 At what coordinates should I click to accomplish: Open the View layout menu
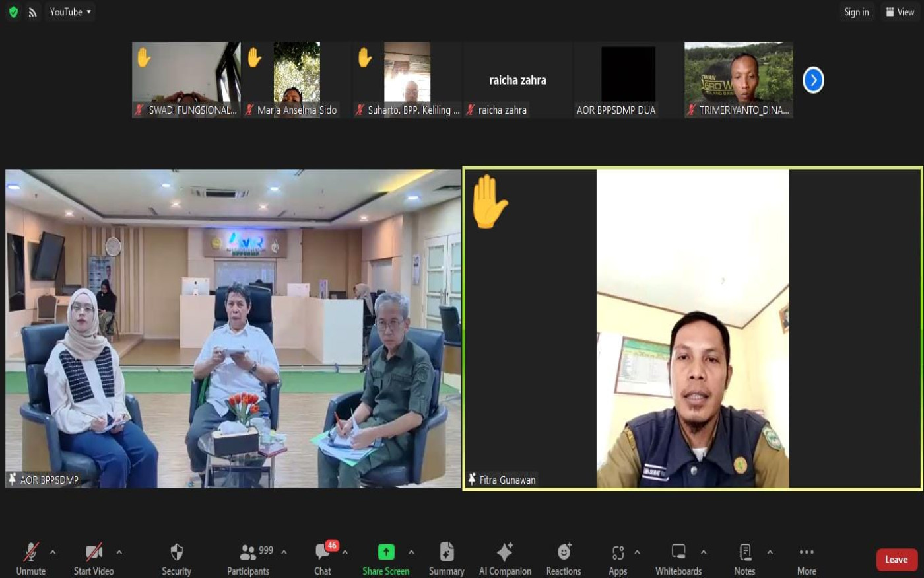tap(900, 12)
